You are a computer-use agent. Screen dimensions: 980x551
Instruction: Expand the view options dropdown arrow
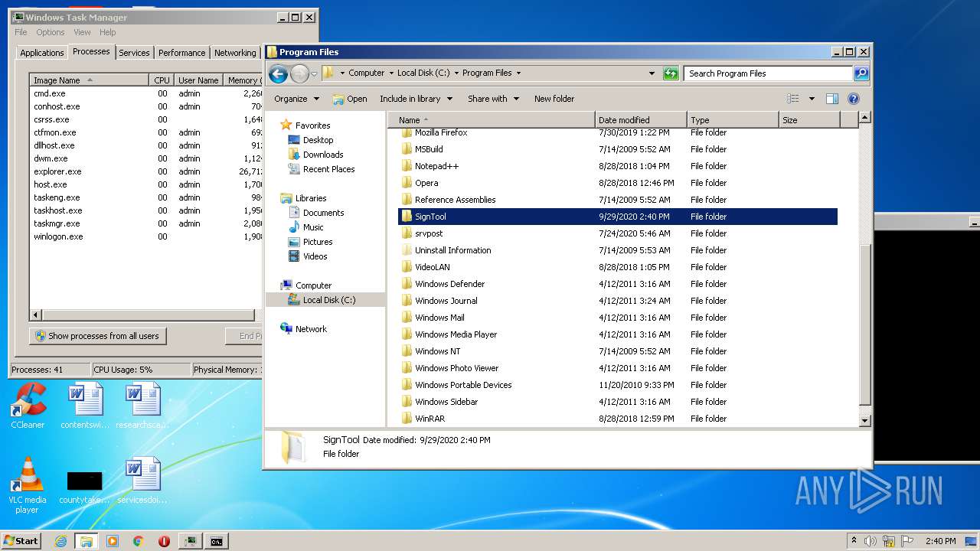pos(812,99)
